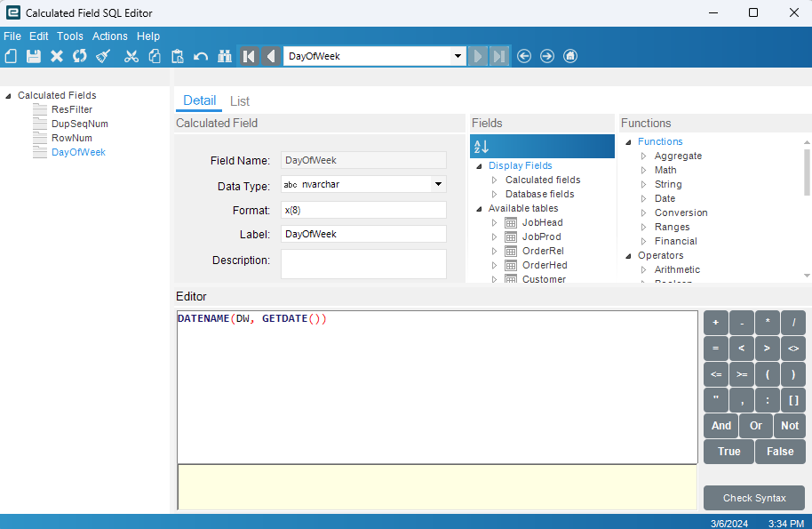This screenshot has height=529, width=812.
Task: Click the Undo arrow icon
Action: click(x=201, y=56)
